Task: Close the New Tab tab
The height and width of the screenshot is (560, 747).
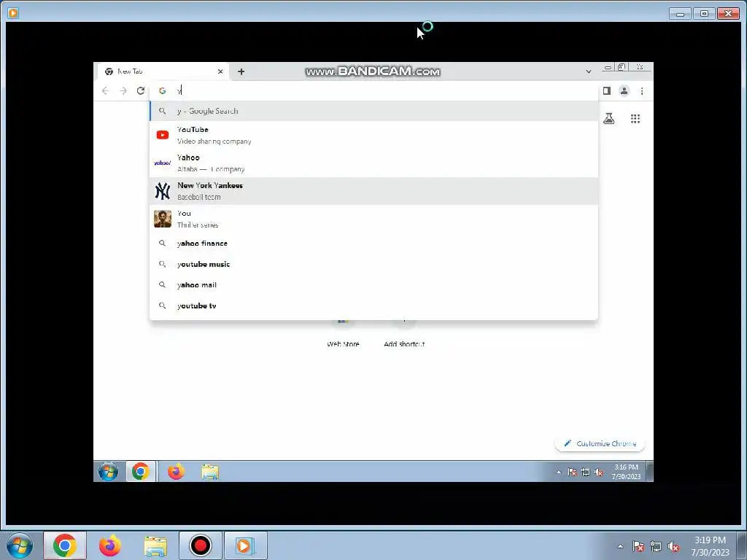Action: coord(220,71)
